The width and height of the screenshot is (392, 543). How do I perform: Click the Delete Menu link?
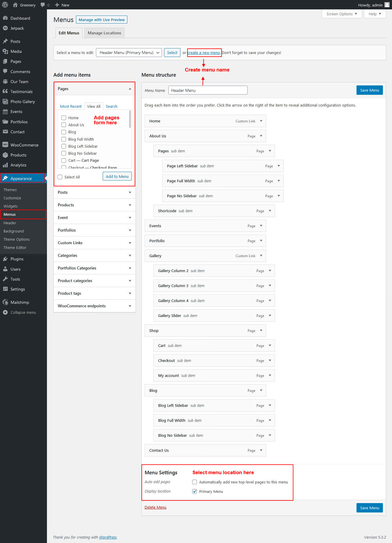pyautogui.click(x=156, y=507)
